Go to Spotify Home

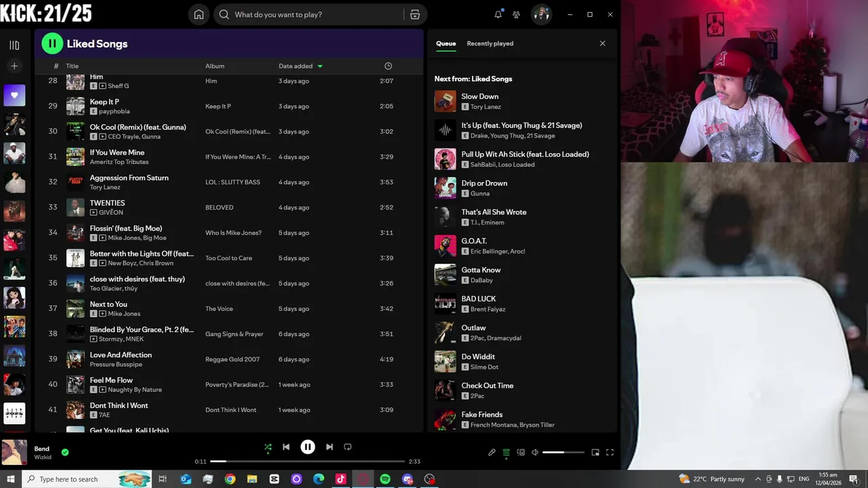tap(199, 14)
